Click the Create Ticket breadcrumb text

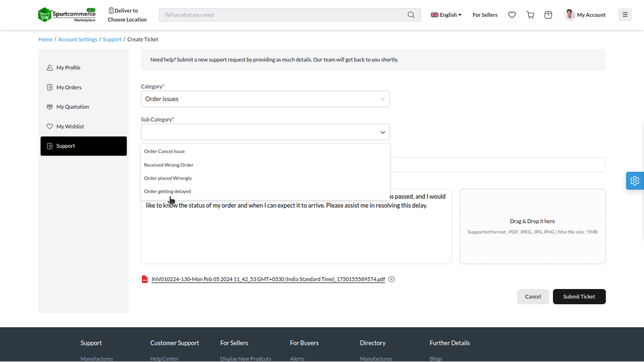point(143,40)
